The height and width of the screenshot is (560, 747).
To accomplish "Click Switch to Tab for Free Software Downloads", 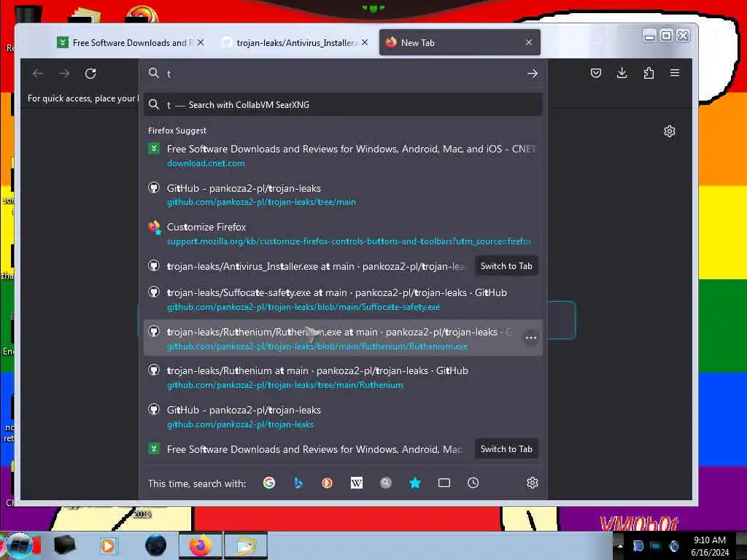I will point(506,449).
